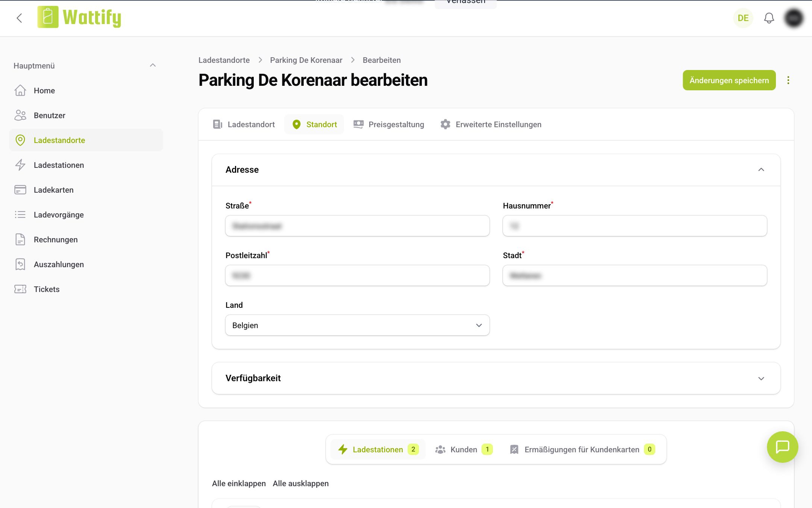Open notifications bell
The width and height of the screenshot is (812, 508).
pyautogui.click(x=769, y=18)
